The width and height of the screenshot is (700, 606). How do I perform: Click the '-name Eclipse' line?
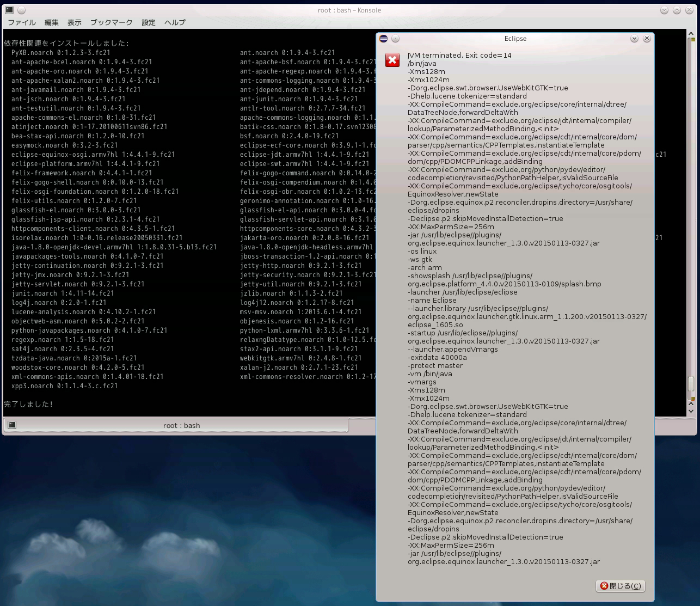coord(432,300)
